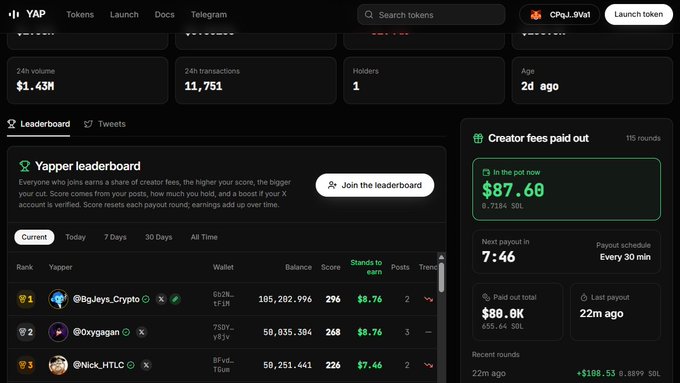Screen dimensions: 680x383
Task: Click Join the leaderboard button
Action: tap(375, 185)
